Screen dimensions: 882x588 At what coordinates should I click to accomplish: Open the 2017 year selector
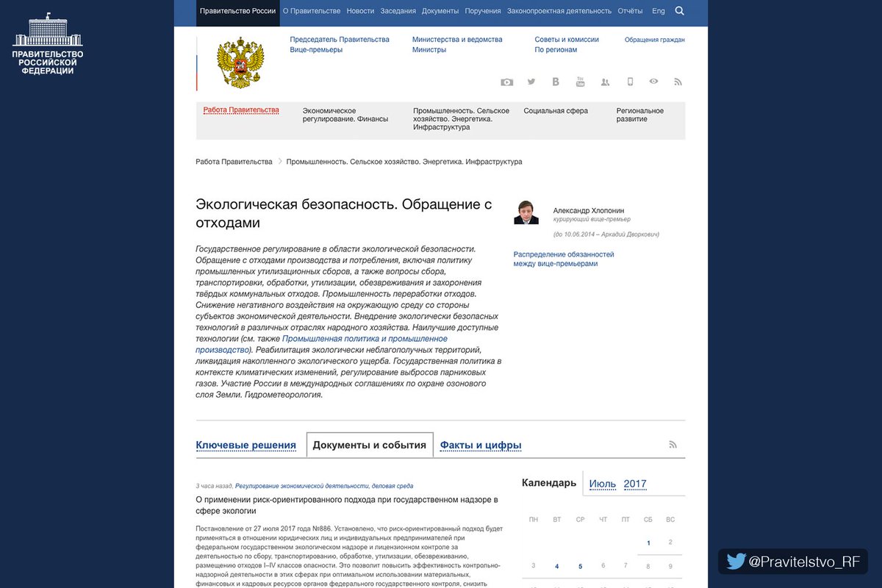tap(635, 484)
